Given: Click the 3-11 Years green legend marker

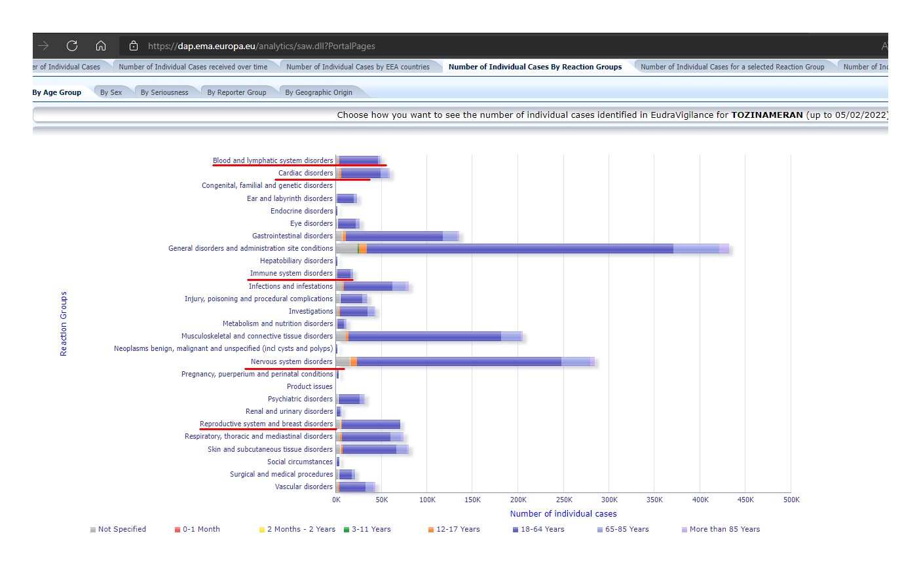Looking at the screenshot, I should click(347, 530).
